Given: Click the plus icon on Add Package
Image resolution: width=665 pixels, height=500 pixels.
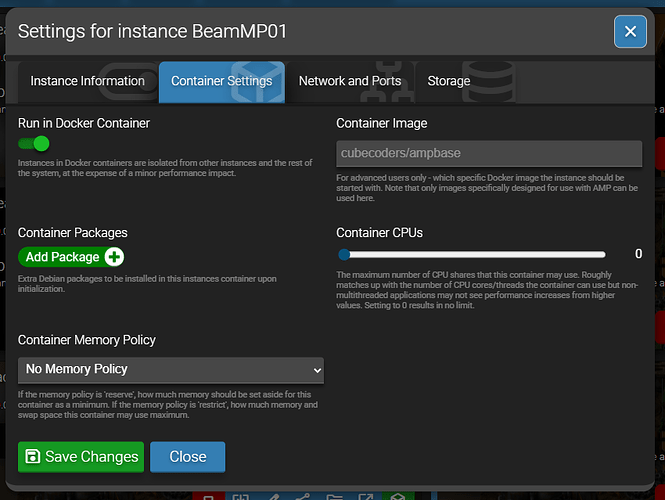Looking at the screenshot, I should pyautogui.click(x=113, y=257).
